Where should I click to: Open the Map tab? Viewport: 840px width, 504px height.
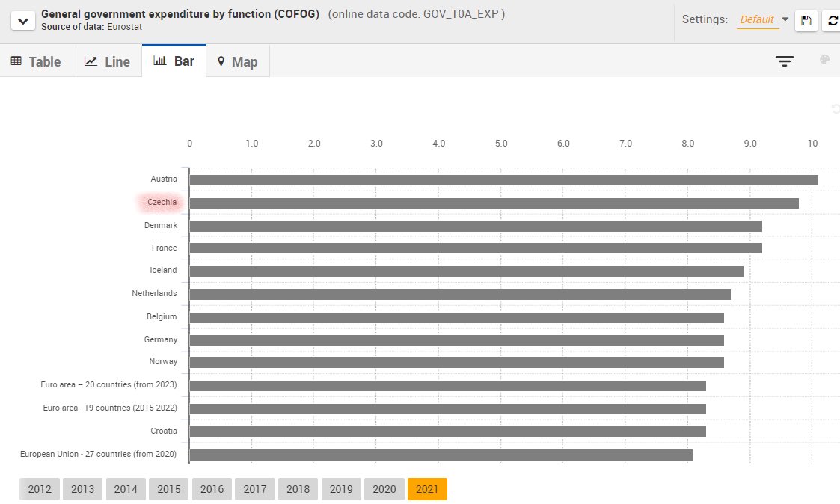237,61
